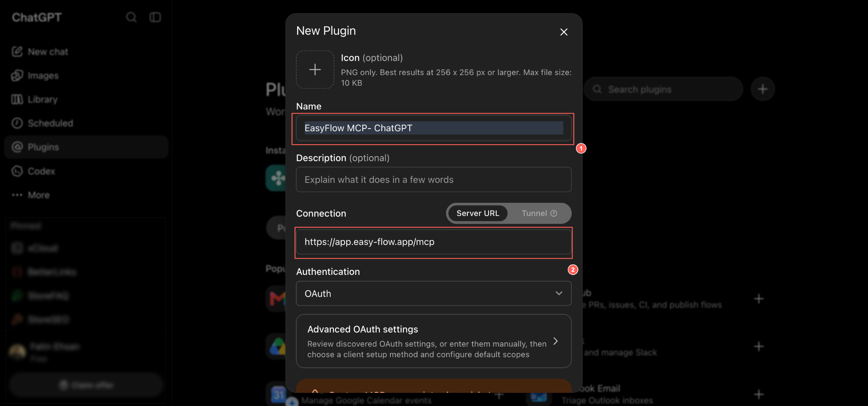Click the ChatGPT logo text
Screen dimensions: 868x406
tap(37, 17)
